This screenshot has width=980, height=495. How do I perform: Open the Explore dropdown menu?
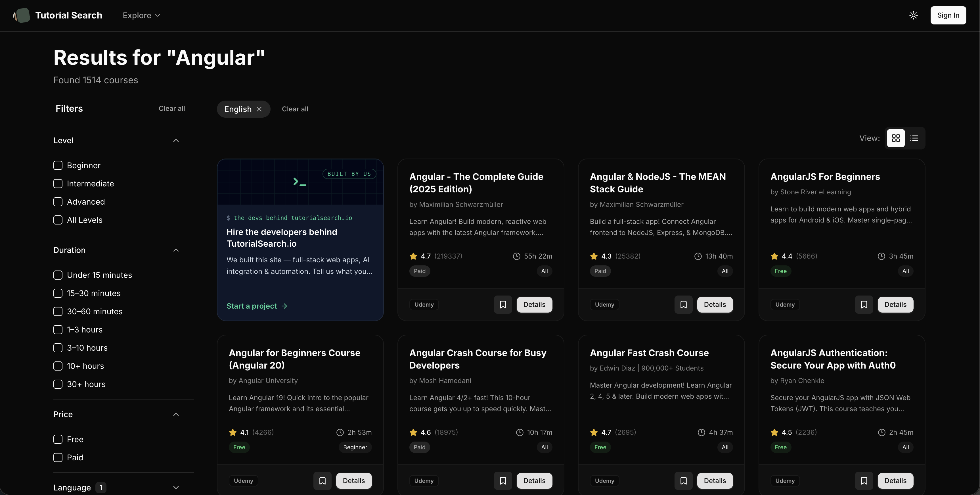pos(141,15)
